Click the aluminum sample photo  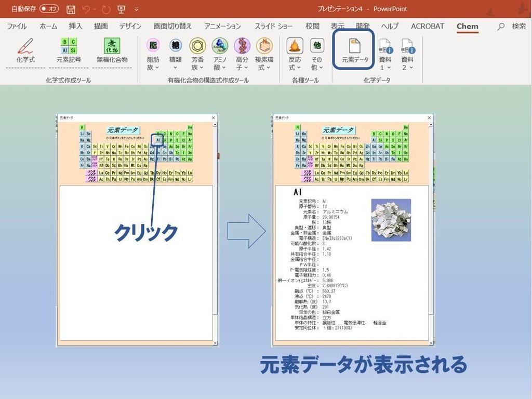point(391,220)
